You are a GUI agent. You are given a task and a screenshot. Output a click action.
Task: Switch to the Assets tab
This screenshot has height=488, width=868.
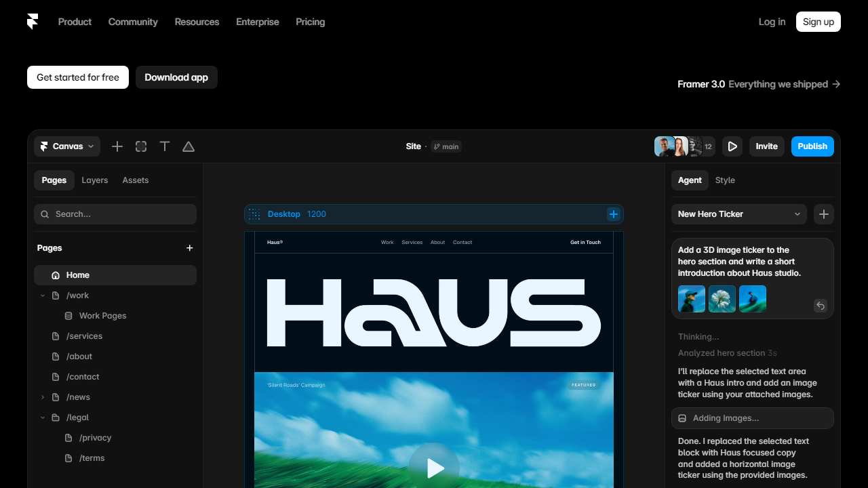coord(136,180)
